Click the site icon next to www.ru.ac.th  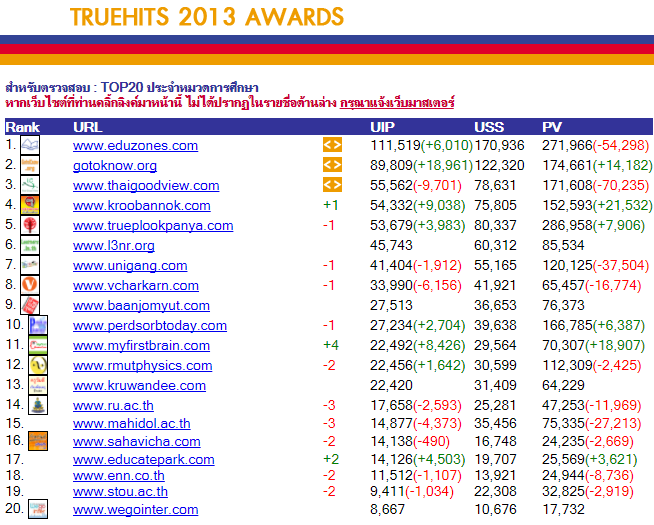pos(36,405)
